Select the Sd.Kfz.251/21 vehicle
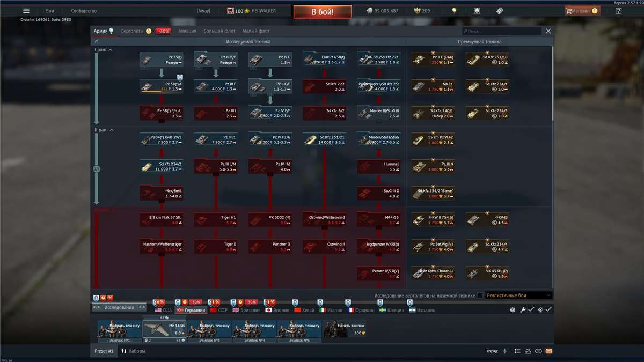644x362 pixels. point(324,139)
